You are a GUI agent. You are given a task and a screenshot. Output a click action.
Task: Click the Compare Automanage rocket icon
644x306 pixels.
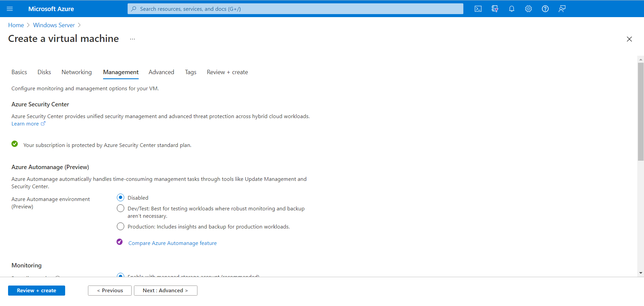tap(120, 242)
